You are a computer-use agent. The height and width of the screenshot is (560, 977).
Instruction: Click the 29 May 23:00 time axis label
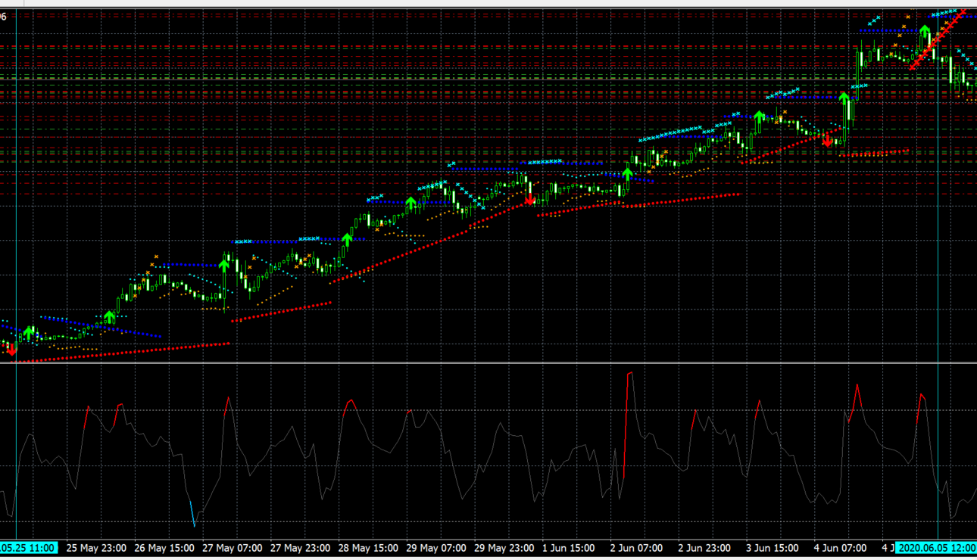(x=504, y=547)
